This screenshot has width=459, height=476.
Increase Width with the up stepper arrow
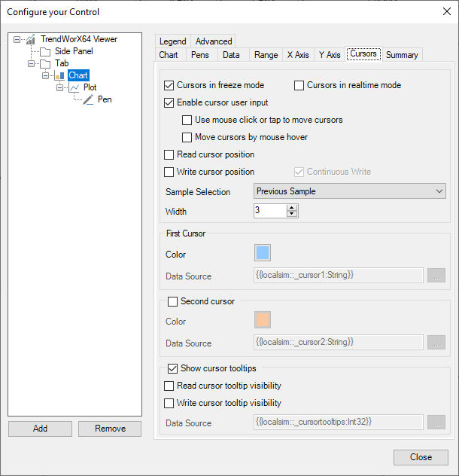coord(292,207)
